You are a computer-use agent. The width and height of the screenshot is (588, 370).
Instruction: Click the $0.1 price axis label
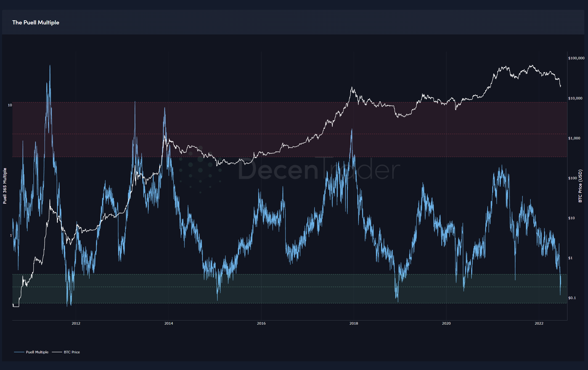tap(572, 298)
